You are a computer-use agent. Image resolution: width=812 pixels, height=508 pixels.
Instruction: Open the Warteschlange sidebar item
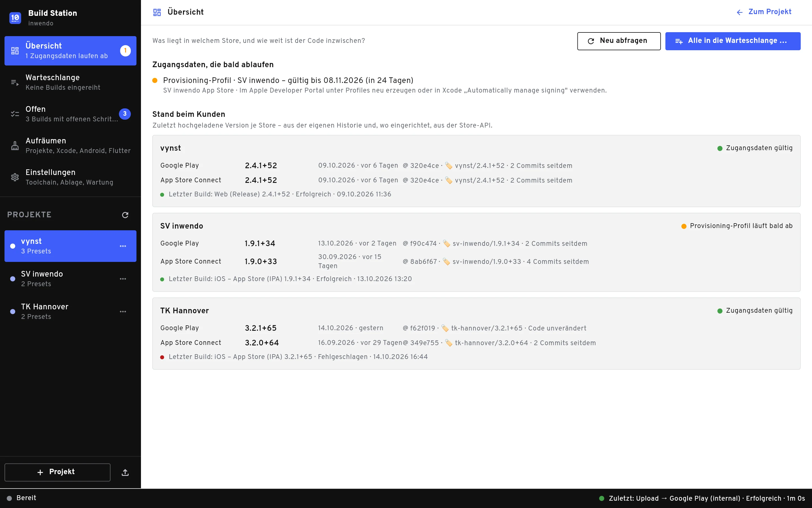click(x=70, y=82)
